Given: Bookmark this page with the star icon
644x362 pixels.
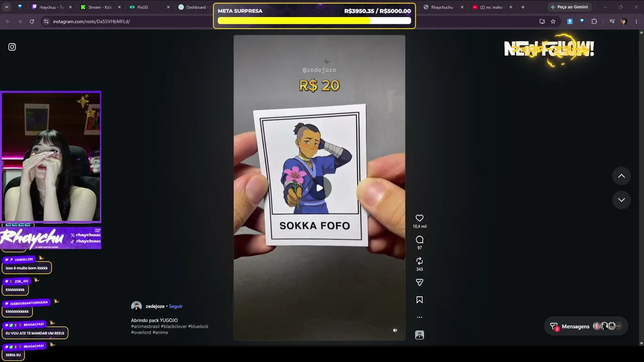Looking at the screenshot, I should (553, 21).
